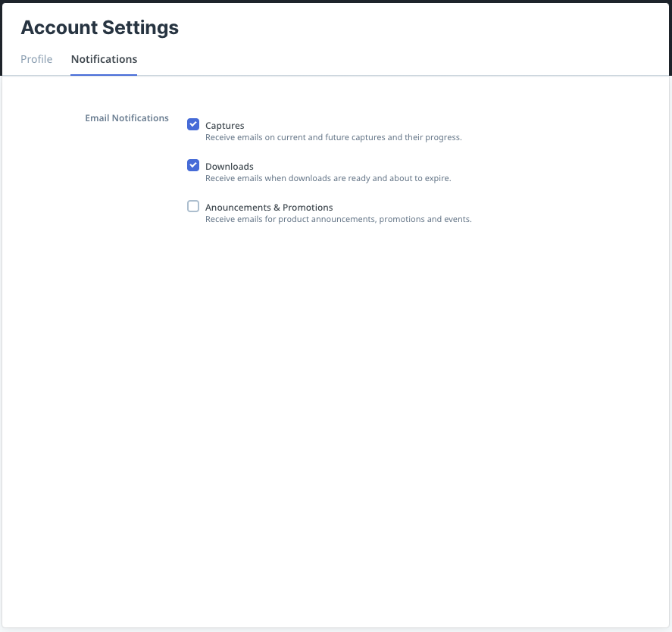Click the product announcements and events description
672x632 pixels.
[x=338, y=220]
